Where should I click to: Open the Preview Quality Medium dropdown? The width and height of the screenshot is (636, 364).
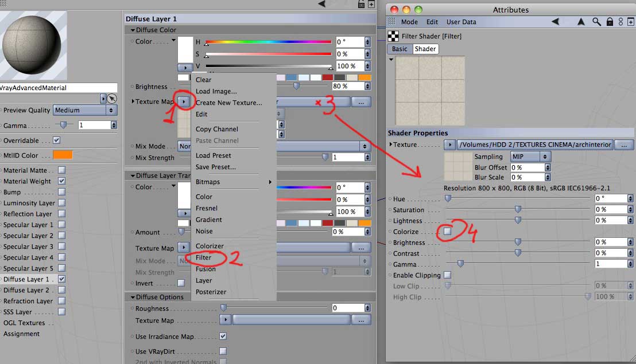[x=85, y=110]
